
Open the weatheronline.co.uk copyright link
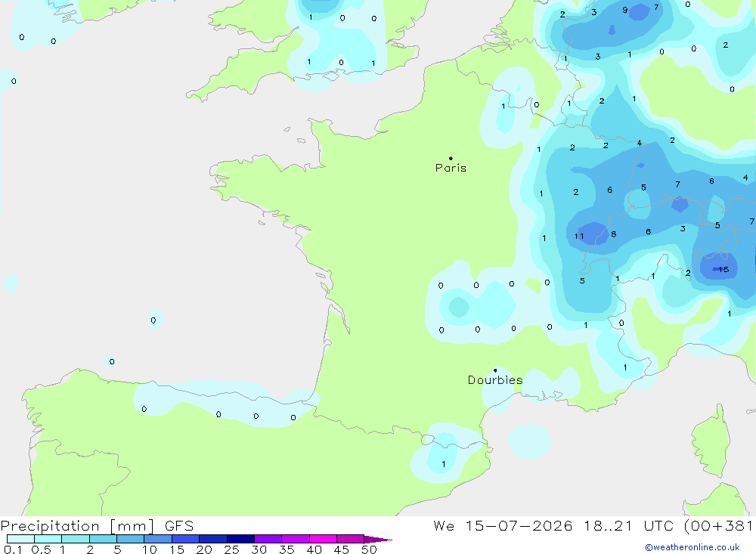692,547
